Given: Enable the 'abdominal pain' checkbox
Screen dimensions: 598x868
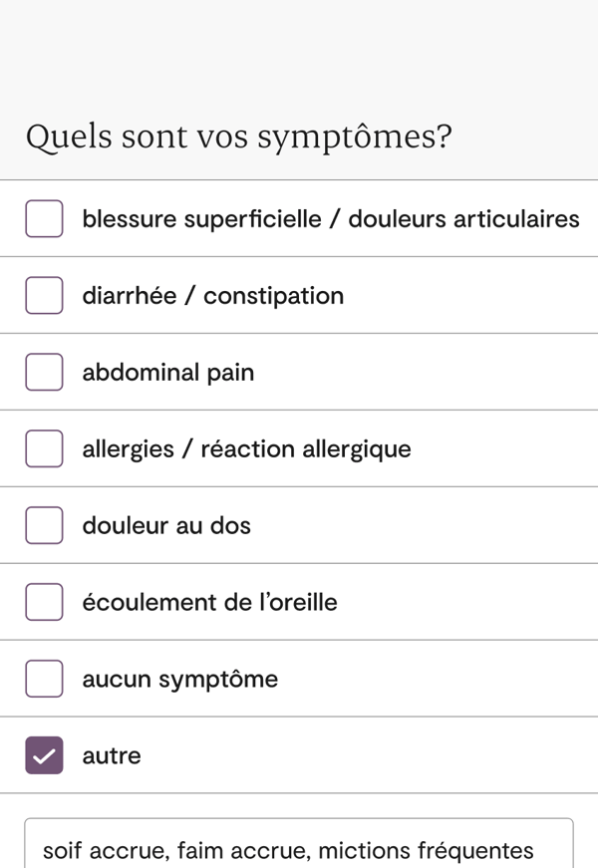Looking at the screenshot, I should coord(44,372).
